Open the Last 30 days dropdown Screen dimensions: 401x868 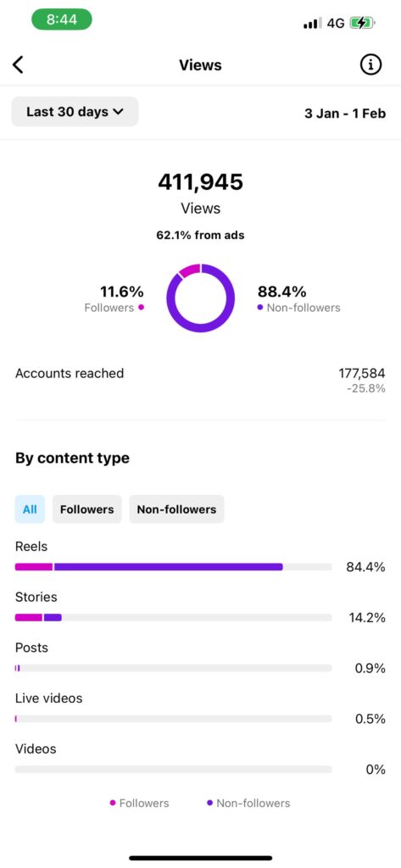click(75, 112)
